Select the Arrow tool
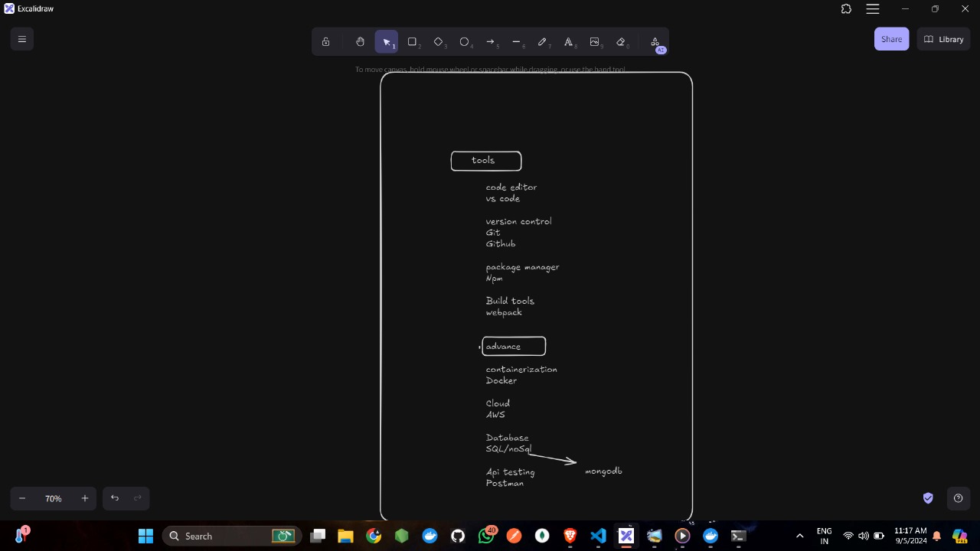 pos(490,42)
